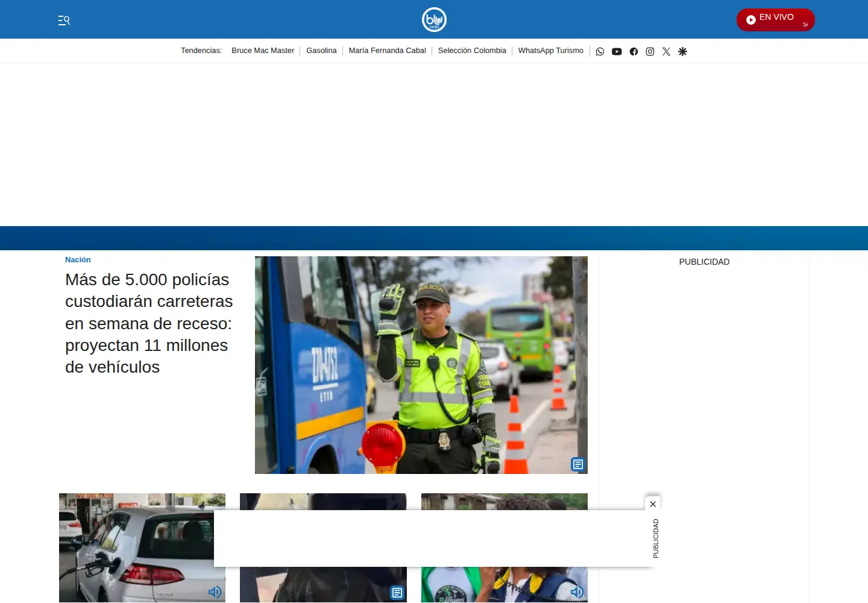Click audio icon on refueling car card
The width and height of the screenshot is (868, 603).
pos(215,592)
